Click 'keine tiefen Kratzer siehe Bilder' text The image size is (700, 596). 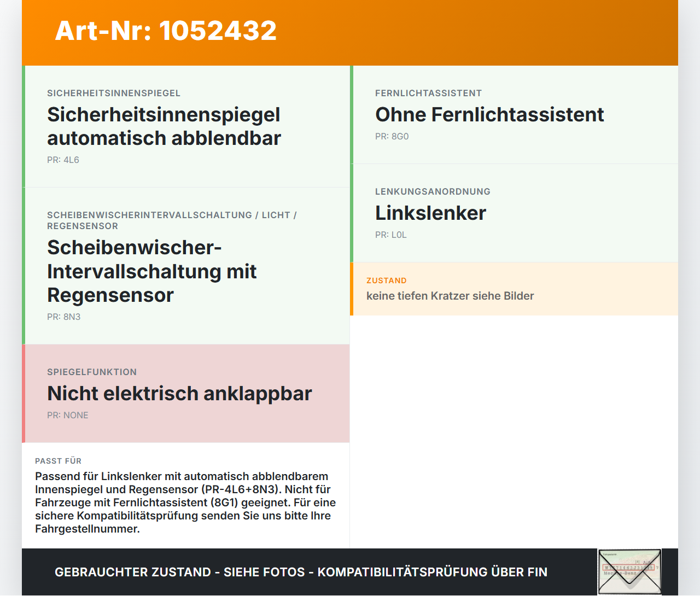[x=450, y=296]
